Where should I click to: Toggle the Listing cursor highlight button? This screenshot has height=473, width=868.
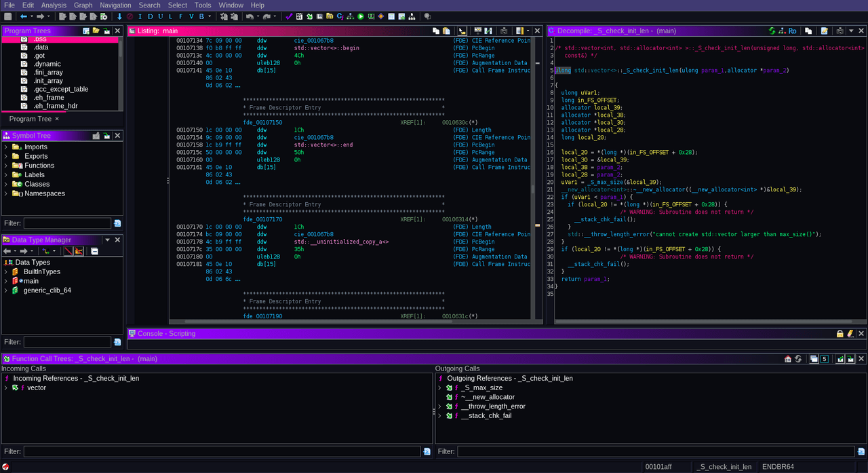[462, 31]
